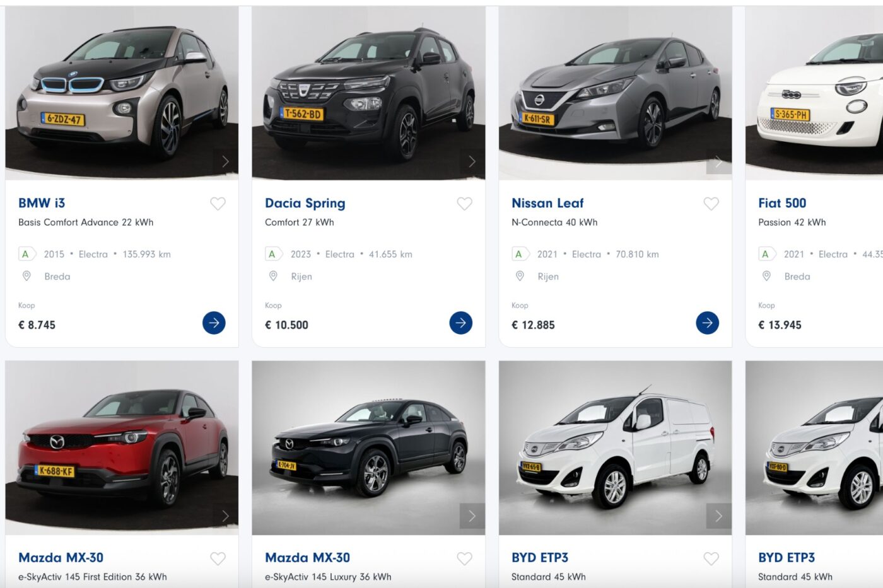Open the Nissan Leaf listing title
883x588 pixels.
pos(546,203)
